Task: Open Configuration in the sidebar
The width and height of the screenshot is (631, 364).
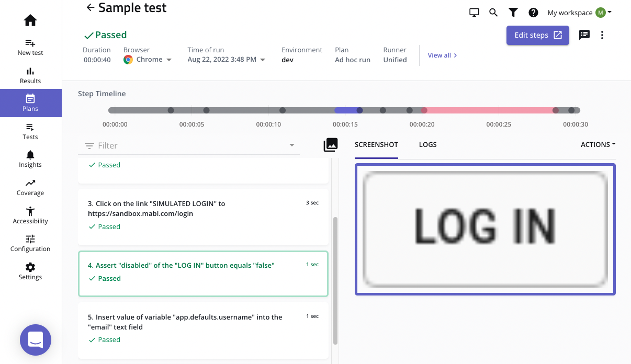Action: 30,243
